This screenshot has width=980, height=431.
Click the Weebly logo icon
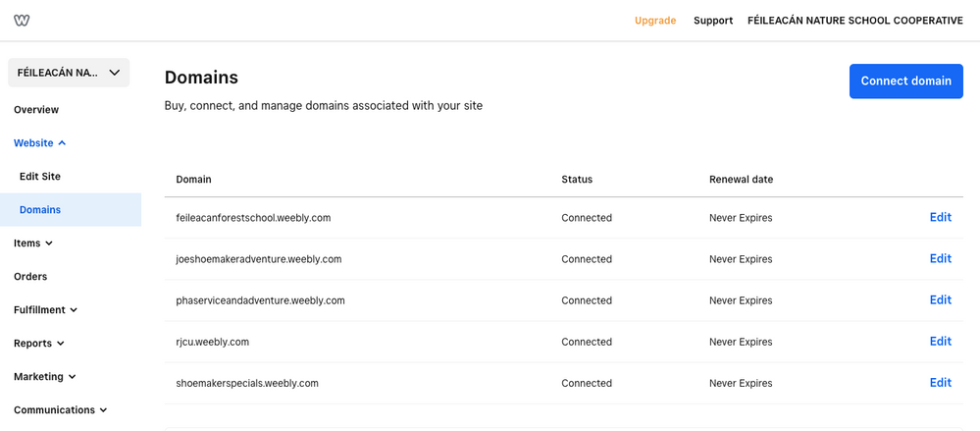coord(22,21)
